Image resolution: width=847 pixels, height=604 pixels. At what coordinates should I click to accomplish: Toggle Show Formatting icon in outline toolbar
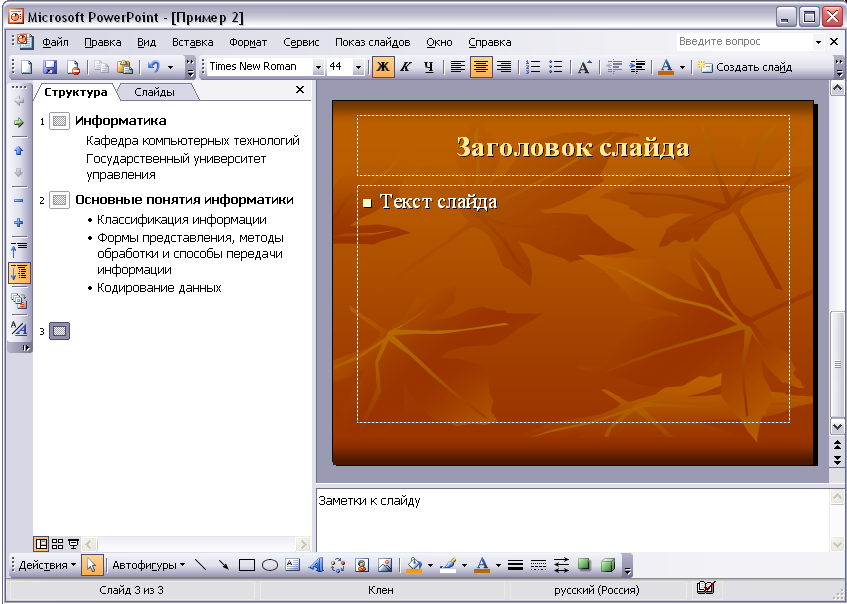pyautogui.click(x=19, y=328)
